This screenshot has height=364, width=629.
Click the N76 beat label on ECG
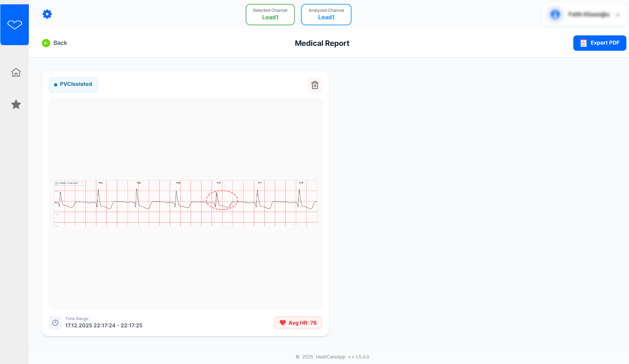301,183
